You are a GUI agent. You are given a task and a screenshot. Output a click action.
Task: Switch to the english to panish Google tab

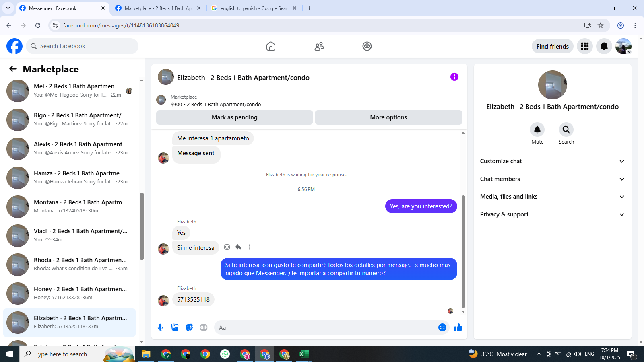coord(254,8)
